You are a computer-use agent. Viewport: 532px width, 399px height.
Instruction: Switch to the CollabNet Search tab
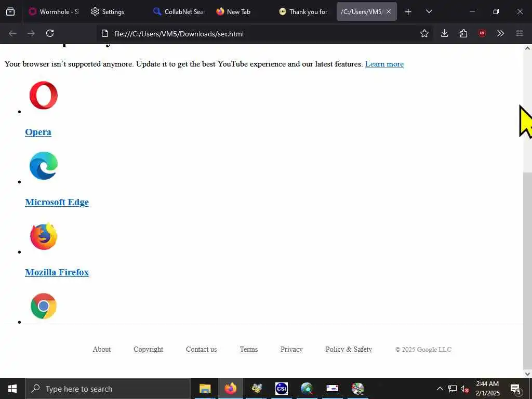pyautogui.click(x=179, y=11)
